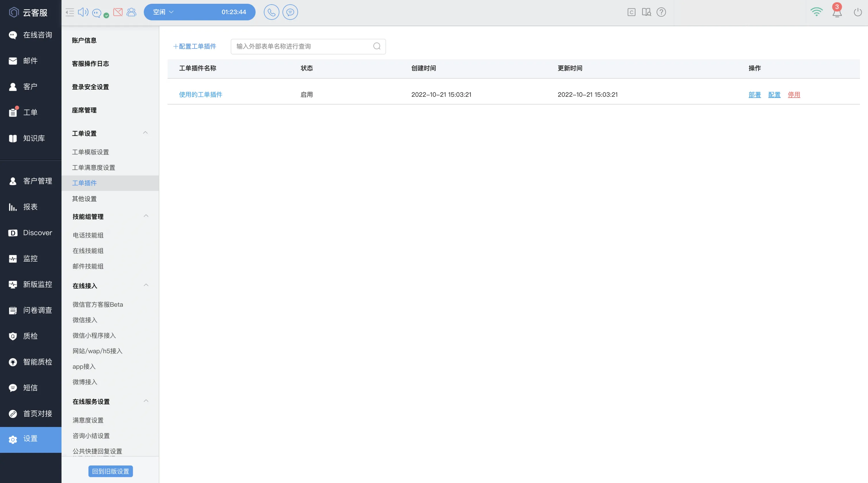This screenshot has width=868, height=483.
Task: Select app接入
Action: click(x=84, y=366)
